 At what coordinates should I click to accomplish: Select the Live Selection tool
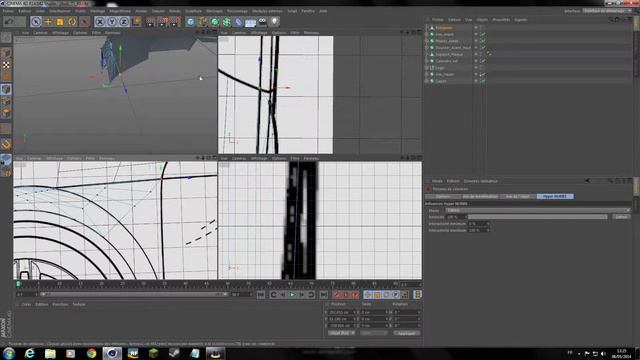pyautogui.click(x=36, y=21)
